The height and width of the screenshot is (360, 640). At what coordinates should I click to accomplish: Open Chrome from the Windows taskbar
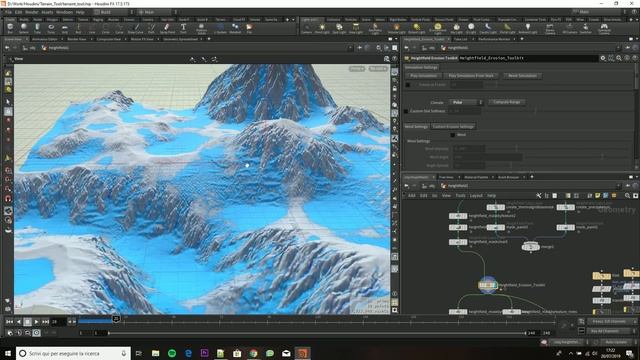click(x=253, y=353)
